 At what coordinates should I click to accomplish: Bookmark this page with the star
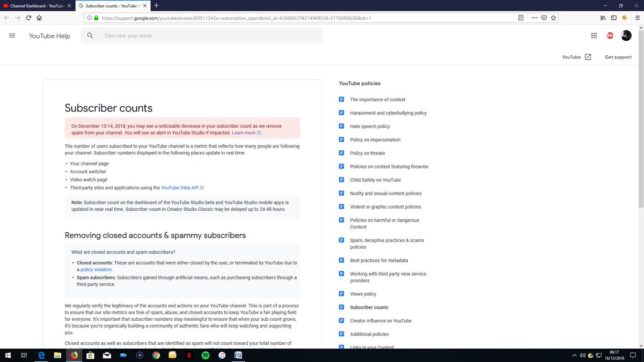(553, 18)
